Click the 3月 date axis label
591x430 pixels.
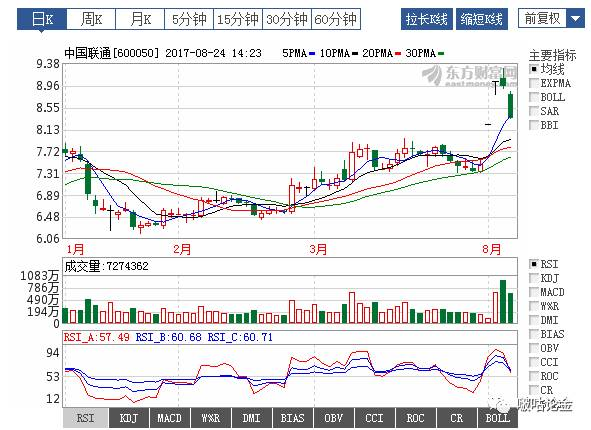click(318, 249)
